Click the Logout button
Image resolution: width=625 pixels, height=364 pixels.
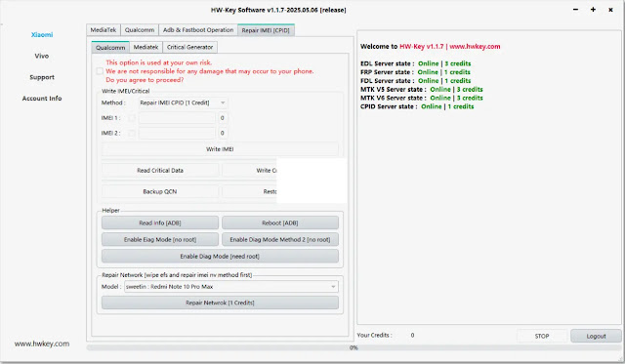click(x=596, y=336)
